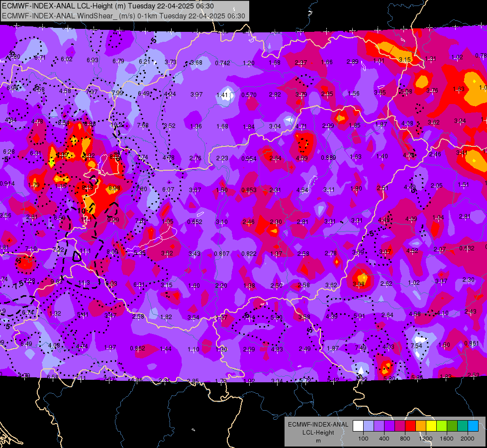Click the bold contour label '10'

[x=82, y=211]
